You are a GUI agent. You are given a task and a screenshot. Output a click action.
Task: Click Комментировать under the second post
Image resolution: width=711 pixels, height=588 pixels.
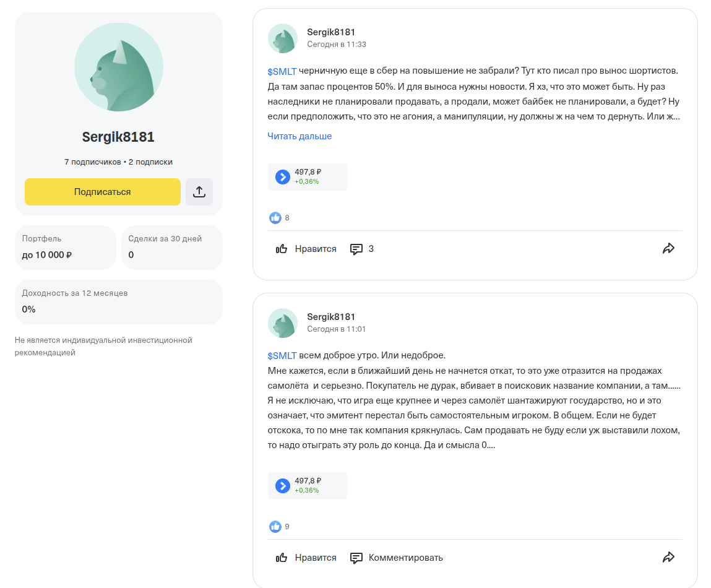[x=397, y=558]
